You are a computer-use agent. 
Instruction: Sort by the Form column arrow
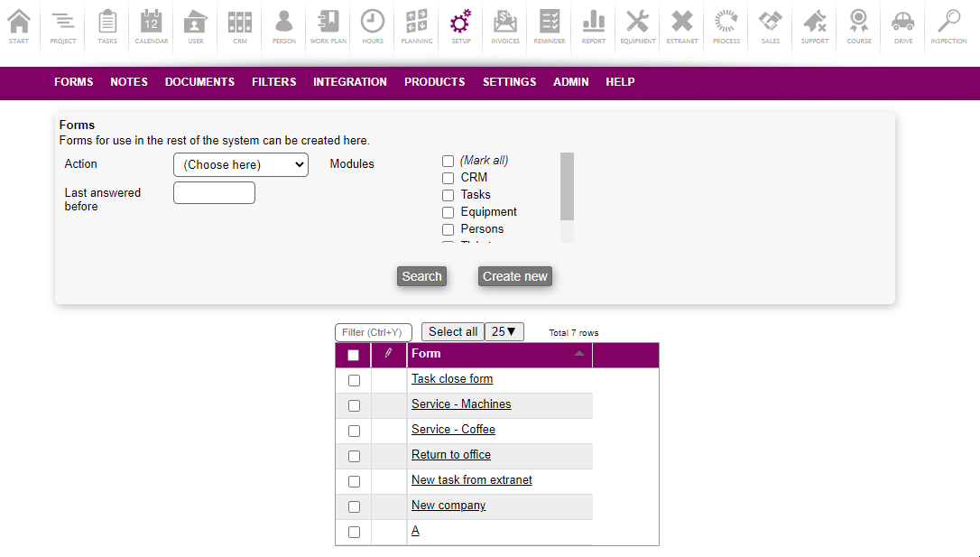click(579, 354)
